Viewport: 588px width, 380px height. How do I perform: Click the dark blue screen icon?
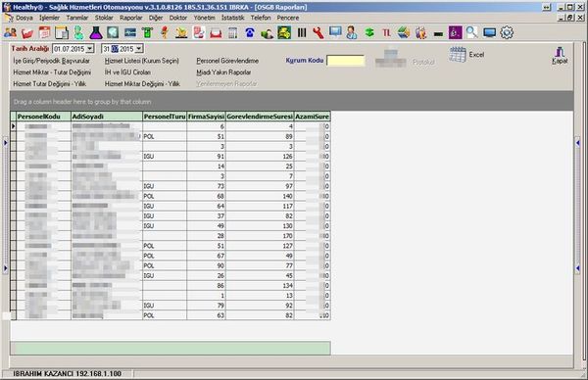coord(489,33)
